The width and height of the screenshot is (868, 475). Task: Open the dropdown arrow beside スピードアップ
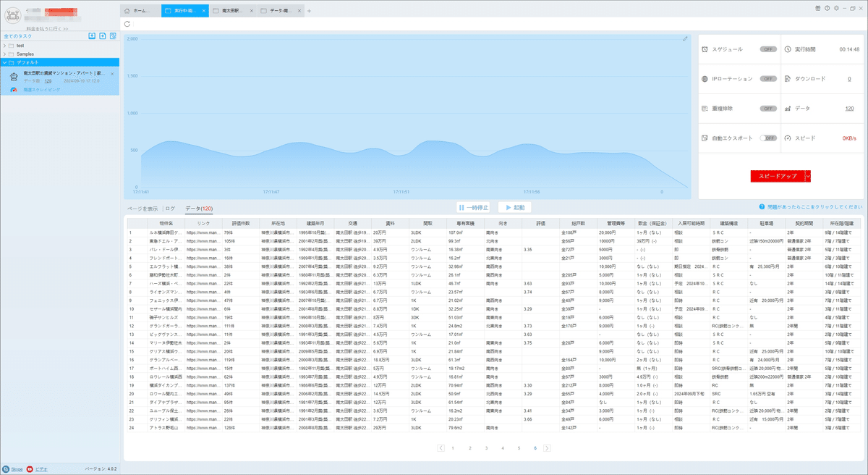coord(808,176)
